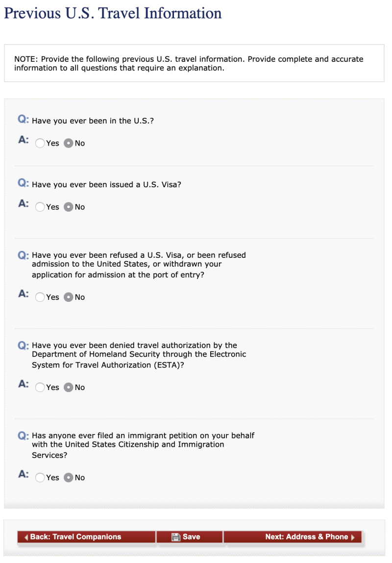Select Yes for ever been in the U.S.

[x=40, y=143]
